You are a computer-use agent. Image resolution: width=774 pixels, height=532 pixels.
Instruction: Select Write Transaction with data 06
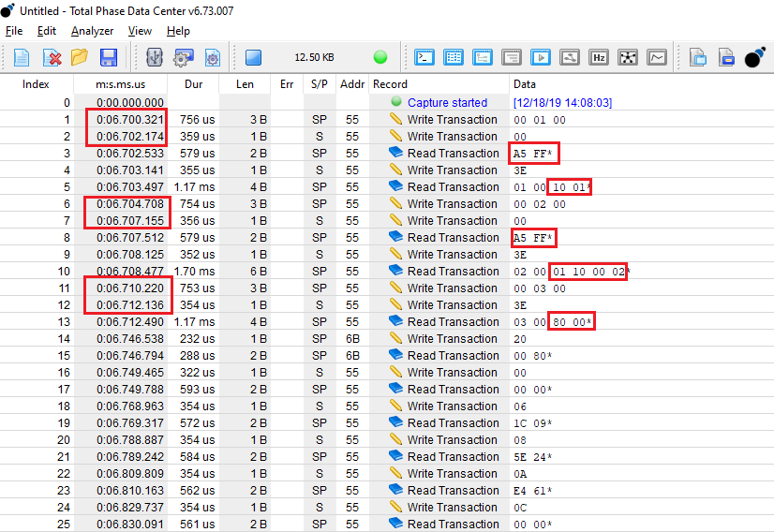coord(387,406)
